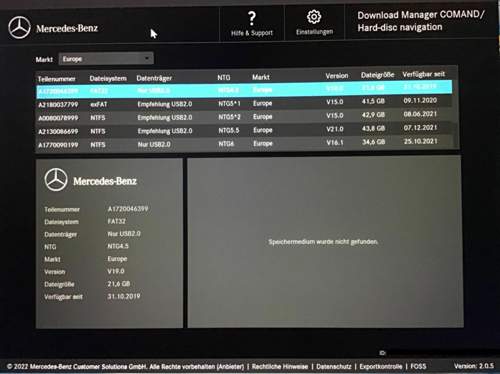Click Nur USB2.0 cell in A1770090199 row
This screenshot has height=374, width=500.
(x=154, y=144)
